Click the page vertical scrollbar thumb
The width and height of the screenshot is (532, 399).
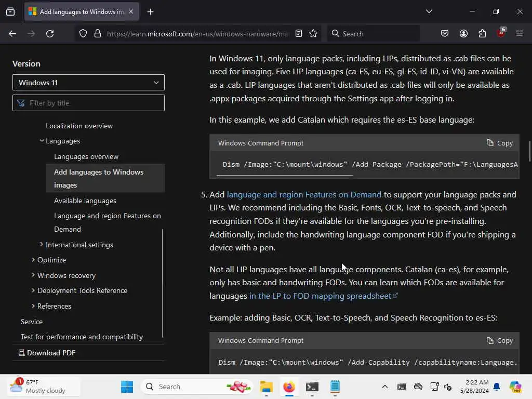pyautogui.click(x=530, y=151)
